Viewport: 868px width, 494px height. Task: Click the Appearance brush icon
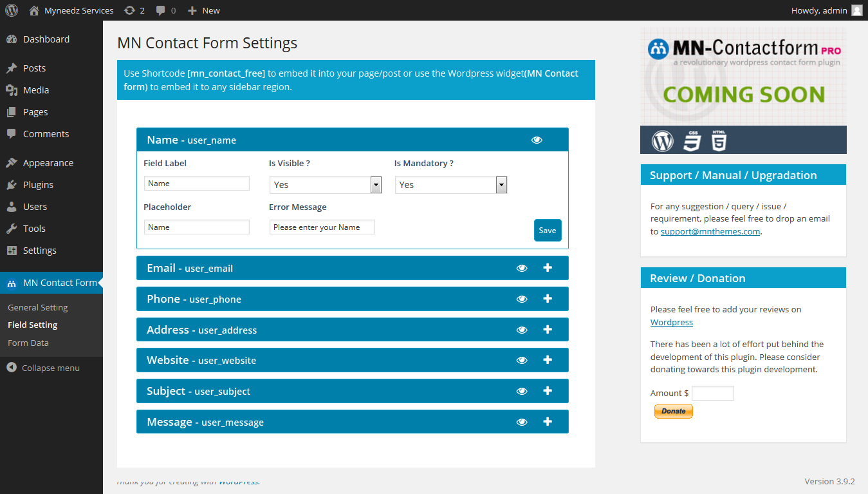coord(12,163)
